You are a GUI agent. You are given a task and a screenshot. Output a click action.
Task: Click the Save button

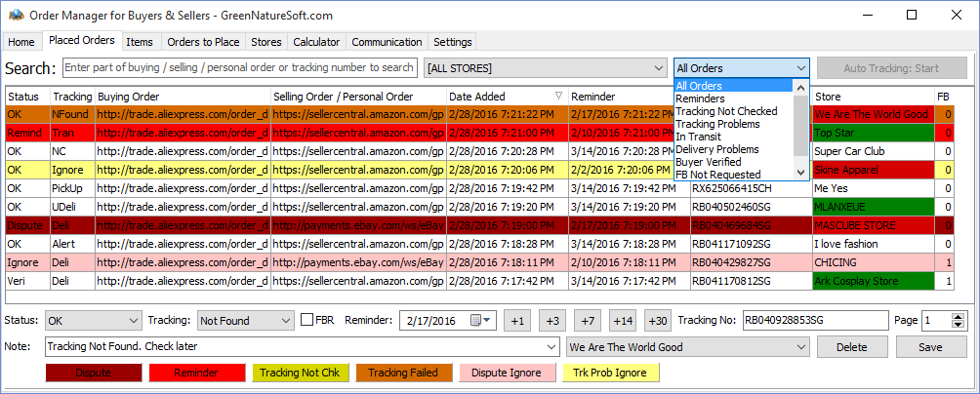pyautogui.click(x=930, y=347)
